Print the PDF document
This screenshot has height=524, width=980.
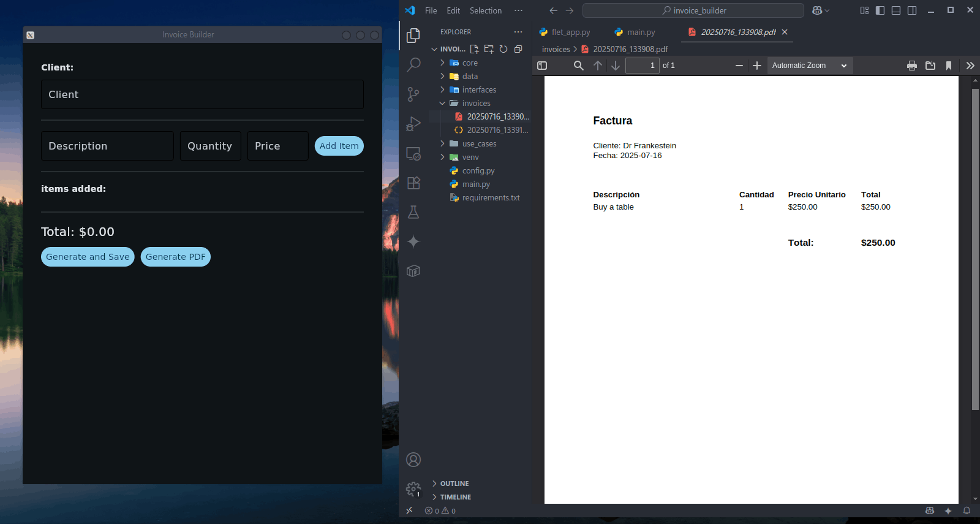coord(912,66)
